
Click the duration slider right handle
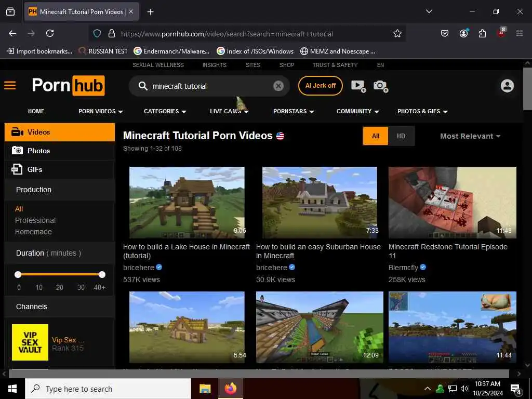coord(102,274)
